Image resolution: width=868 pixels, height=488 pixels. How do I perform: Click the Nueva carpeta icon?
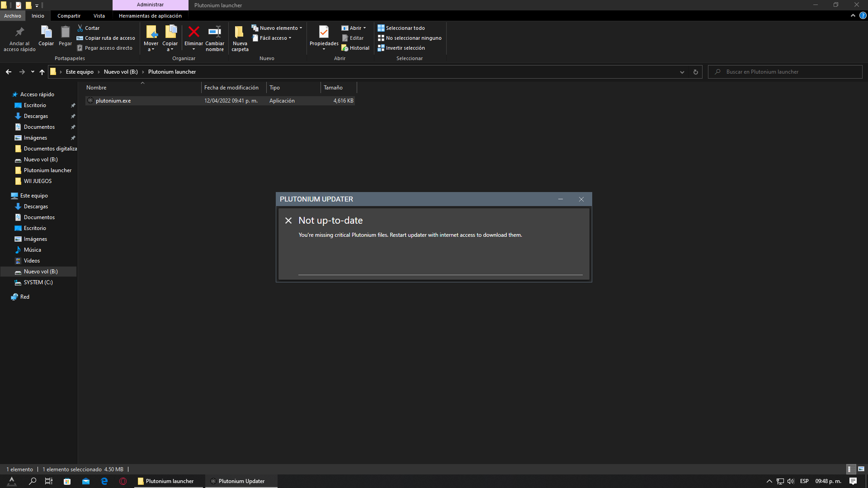tap(239, 32)
